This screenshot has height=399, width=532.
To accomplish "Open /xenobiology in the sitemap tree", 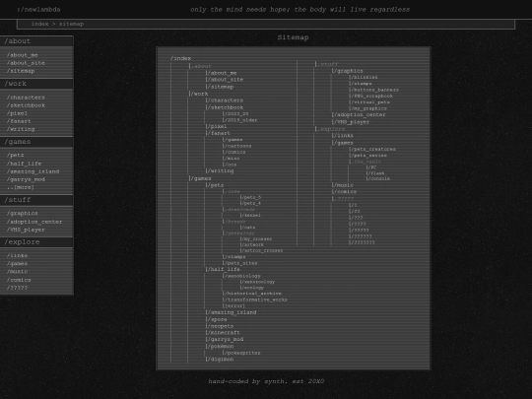I will 241,276.
